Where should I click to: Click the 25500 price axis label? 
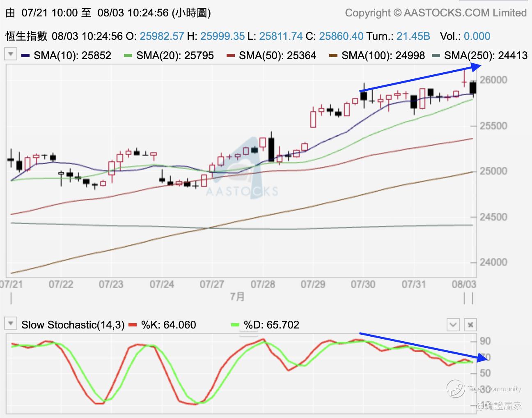493,126
